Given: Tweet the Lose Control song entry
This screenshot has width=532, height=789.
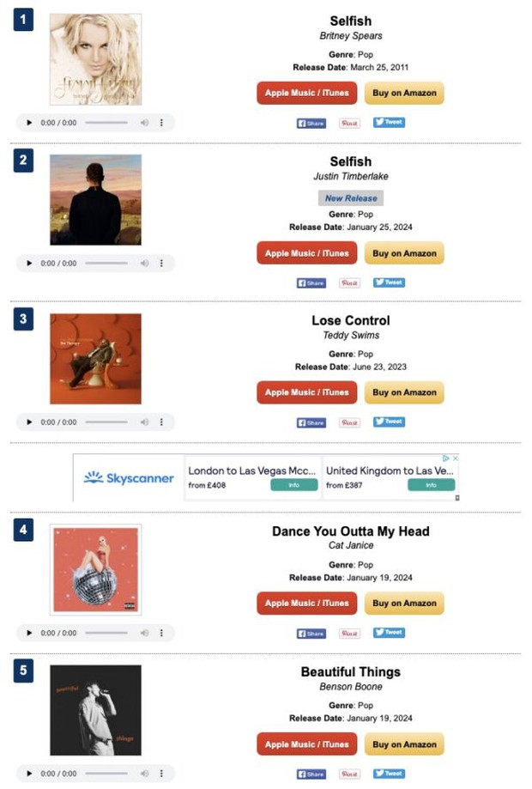Looking at the screenshot, I should 389,422.
